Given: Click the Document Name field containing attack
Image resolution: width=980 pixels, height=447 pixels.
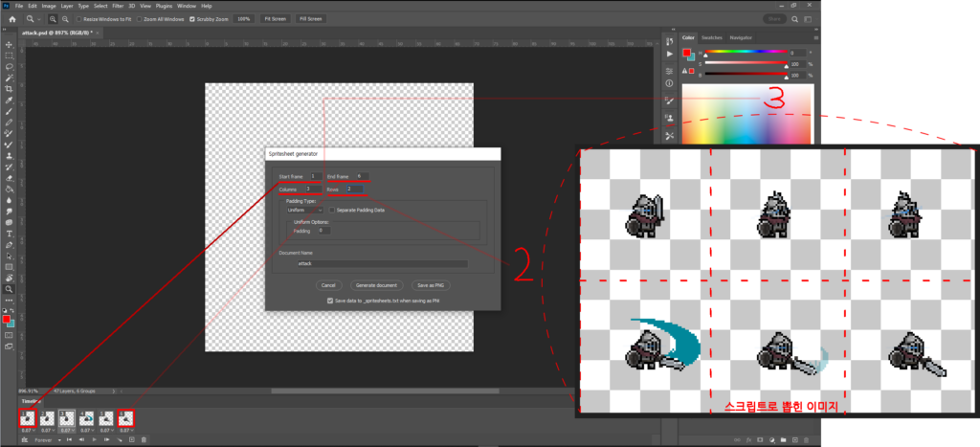Looking at the screenshot, I should click(x=383, y=264).
